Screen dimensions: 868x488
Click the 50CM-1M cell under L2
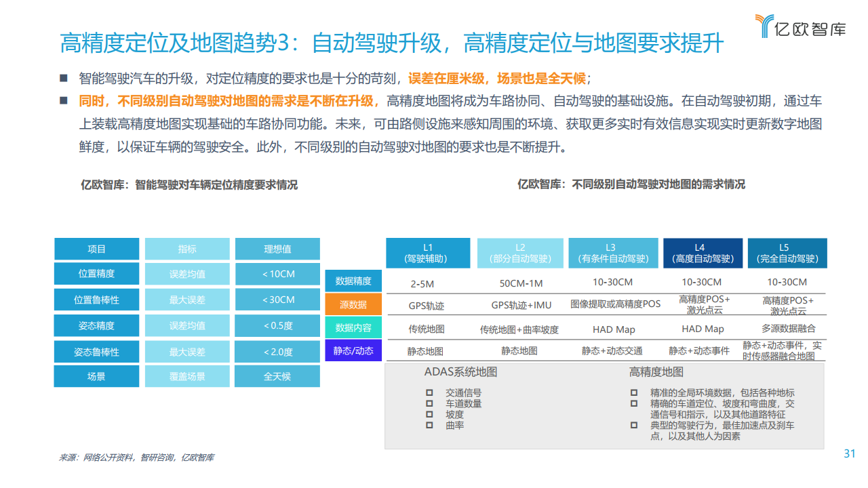tap(521, 283)
